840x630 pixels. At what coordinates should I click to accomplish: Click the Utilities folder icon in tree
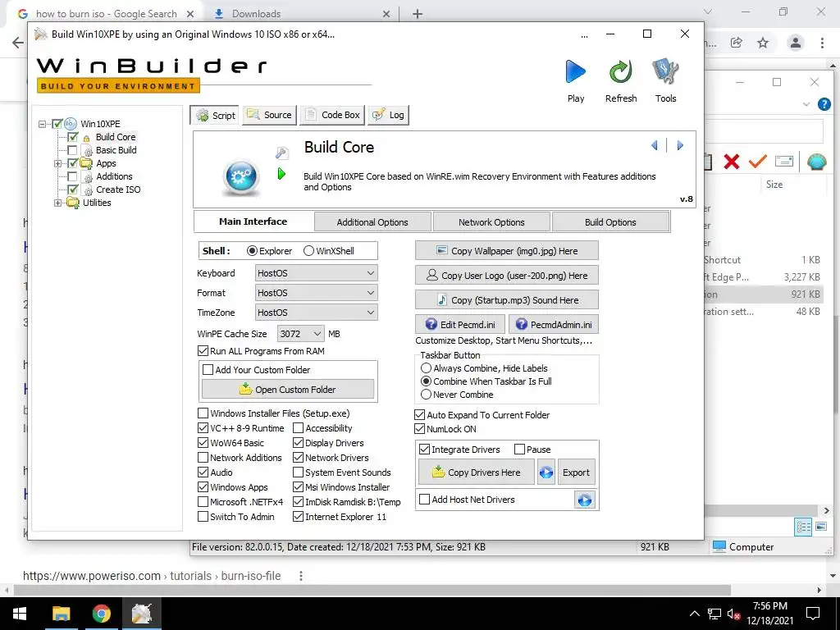[72, 203]
